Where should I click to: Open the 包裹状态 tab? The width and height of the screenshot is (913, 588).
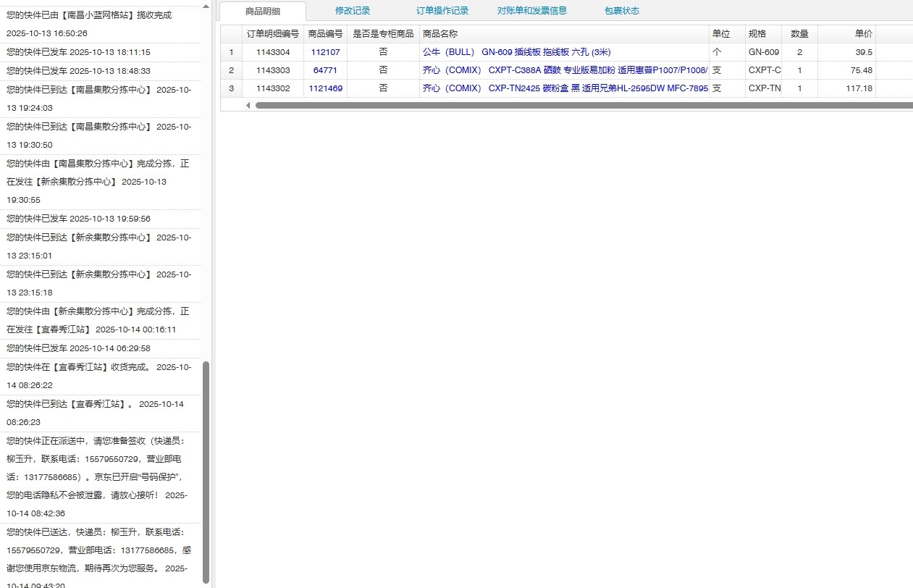622,11
